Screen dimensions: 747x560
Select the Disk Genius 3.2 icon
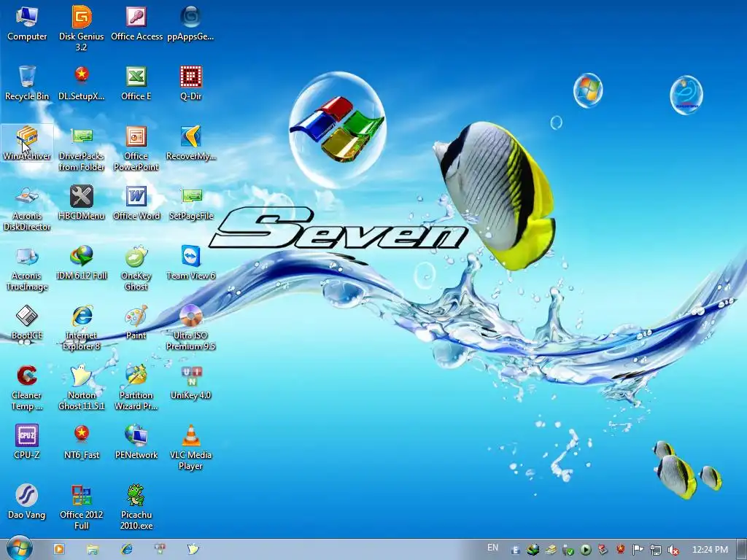pyautogui.click(x=82, y=28)
